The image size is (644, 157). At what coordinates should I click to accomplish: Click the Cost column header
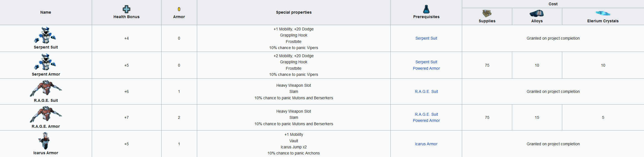tap(553, 4)
